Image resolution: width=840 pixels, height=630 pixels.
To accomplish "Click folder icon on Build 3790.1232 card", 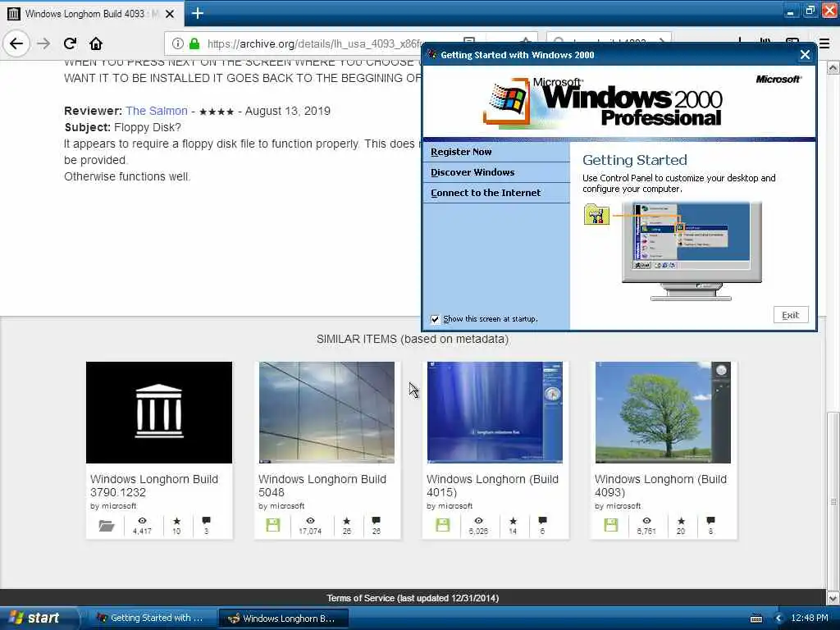I will click(x=107, y=526).
